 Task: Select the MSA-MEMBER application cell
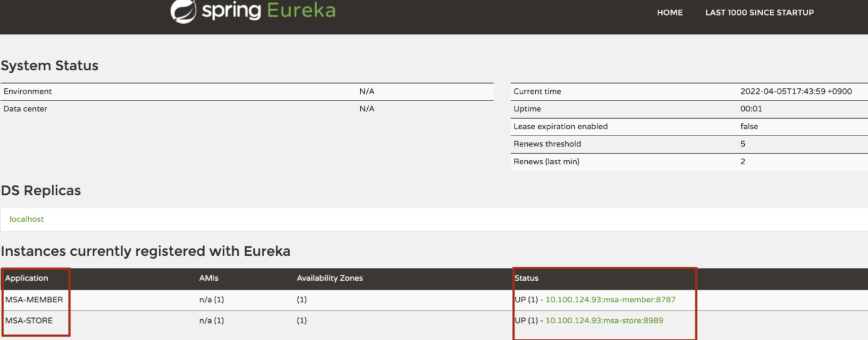coord(34,300)
